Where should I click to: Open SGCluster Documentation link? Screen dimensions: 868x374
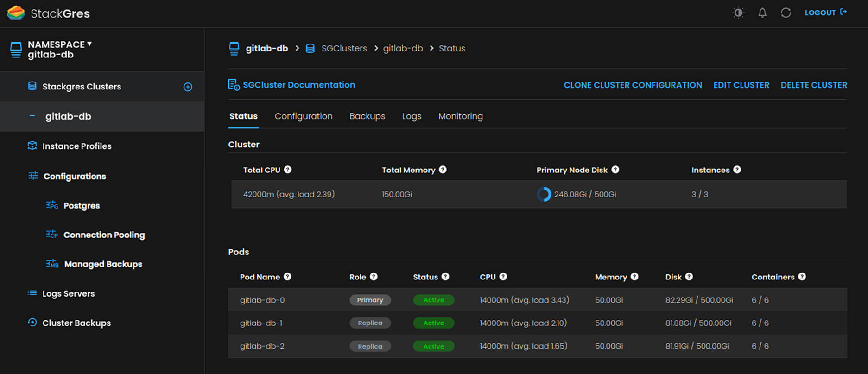coord(299,85)
